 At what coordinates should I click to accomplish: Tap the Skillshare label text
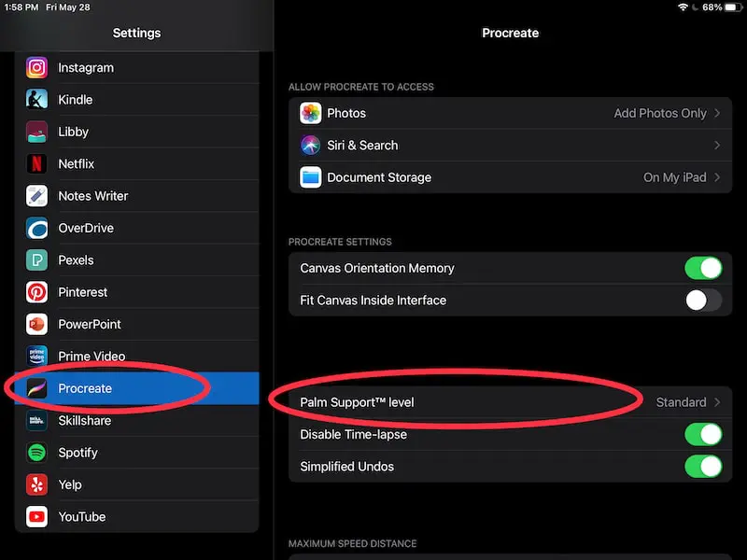point(85,421)
